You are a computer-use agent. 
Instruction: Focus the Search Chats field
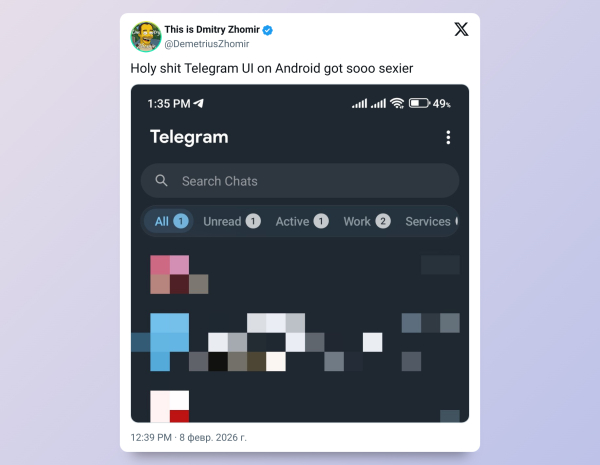(300, 181)
